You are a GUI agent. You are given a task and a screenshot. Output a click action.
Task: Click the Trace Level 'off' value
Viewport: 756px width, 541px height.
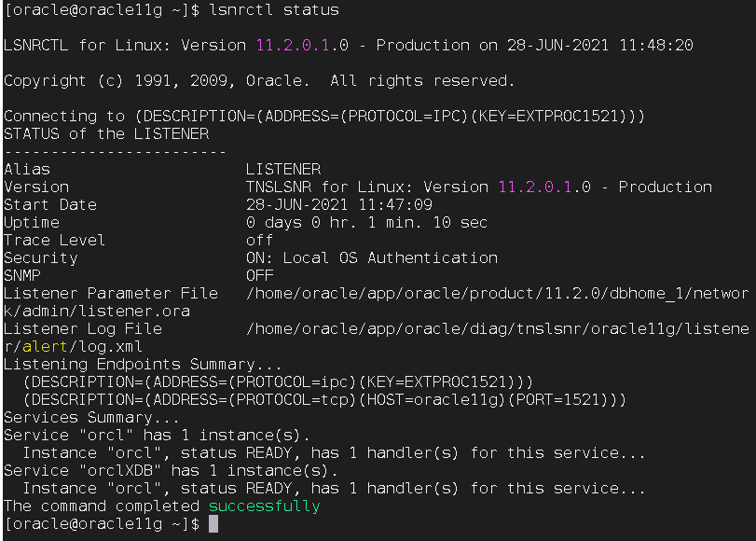pyautogui.click(x=259, y=240)
